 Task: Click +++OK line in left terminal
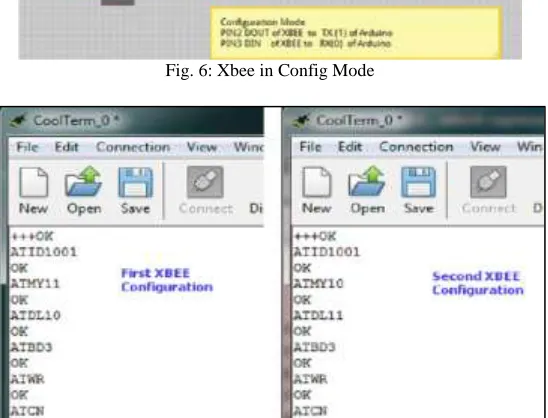(32, 237)
